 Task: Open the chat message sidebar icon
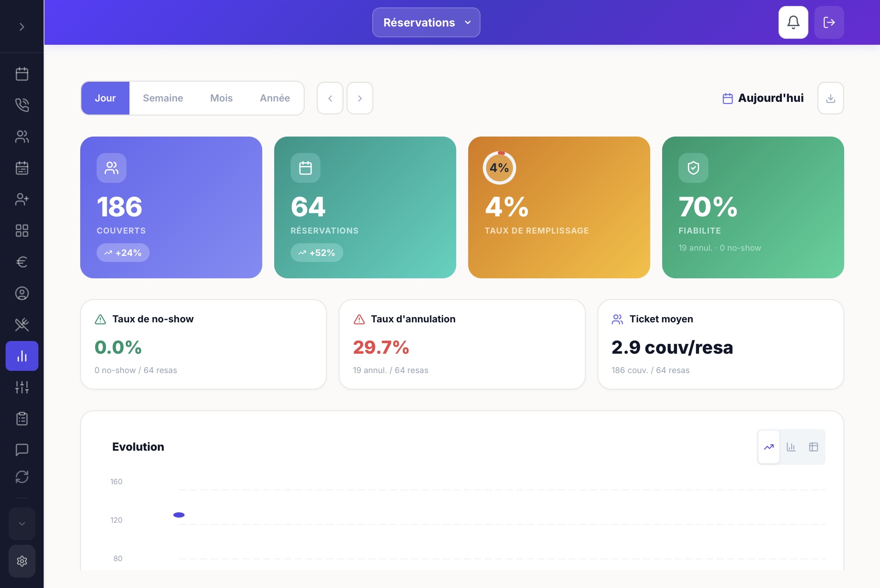coord(22,449)
